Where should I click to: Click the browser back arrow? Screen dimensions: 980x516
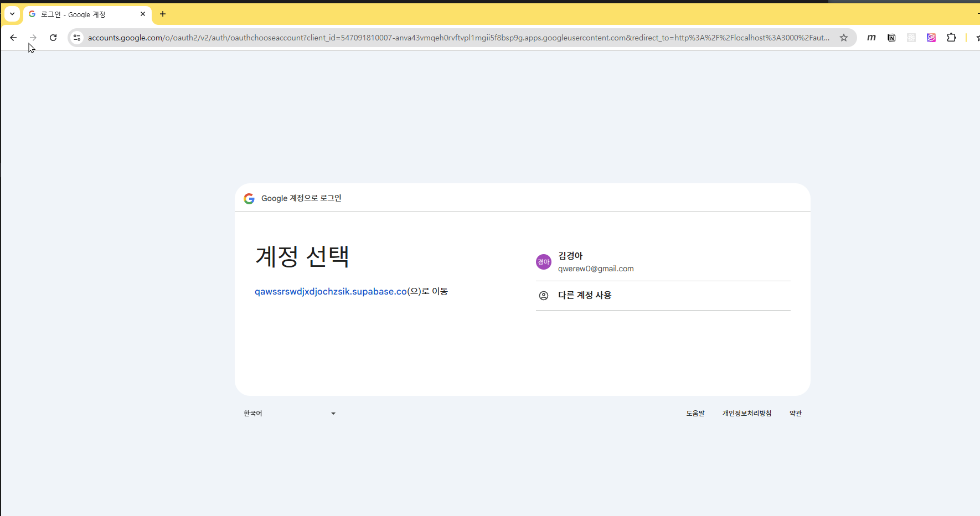click(x=13, y=38)
